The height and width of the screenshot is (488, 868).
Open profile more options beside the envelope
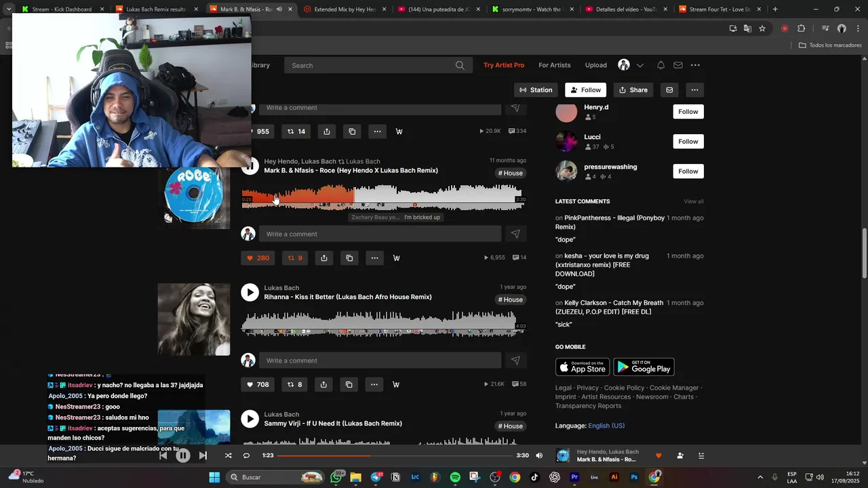[694, 90]
